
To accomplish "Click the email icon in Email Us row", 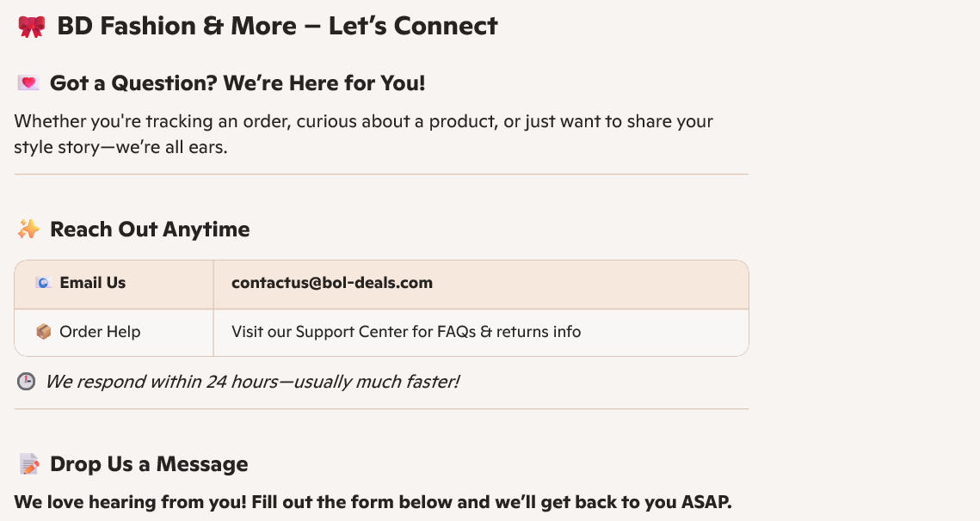I will [x=44, y=283].
